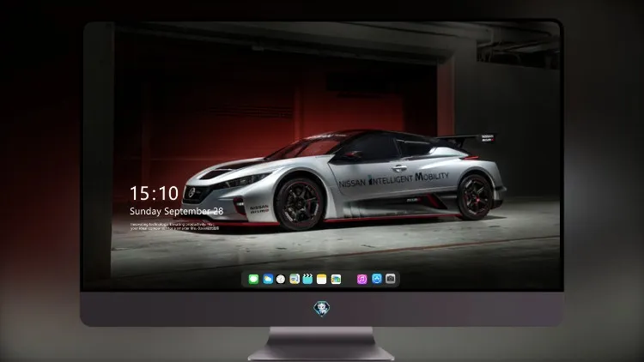
Task: Open the gray Camera app in dock
Action: coord(391,279)
